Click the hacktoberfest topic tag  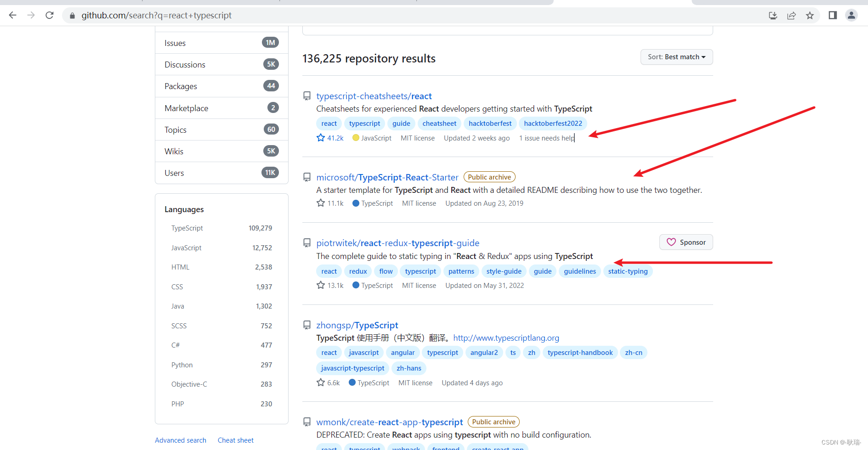490,124
